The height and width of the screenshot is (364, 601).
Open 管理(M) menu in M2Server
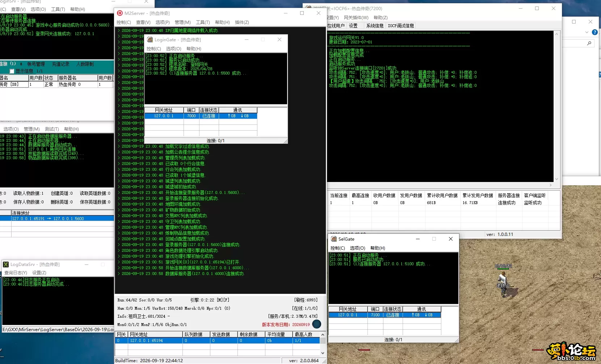click(x=182, y=22)
